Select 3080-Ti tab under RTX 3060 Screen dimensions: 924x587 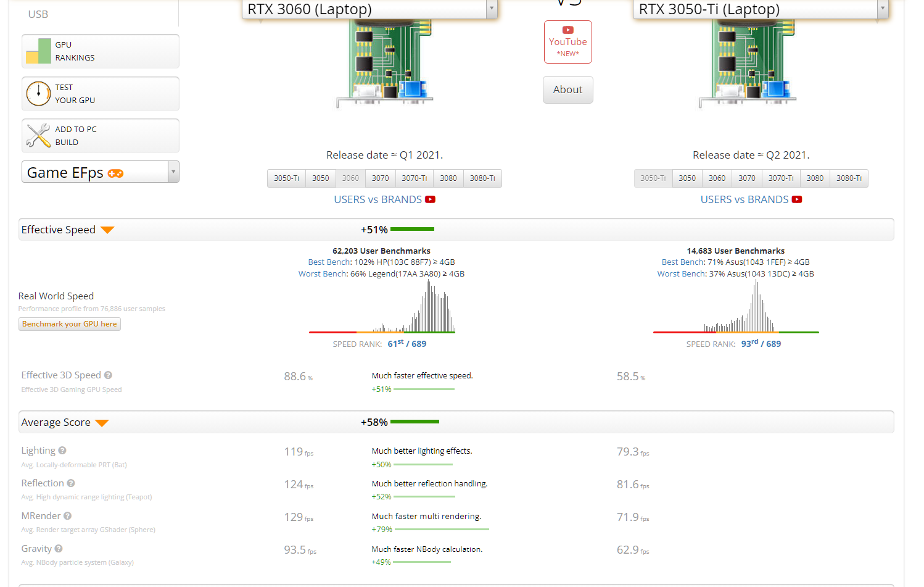click(x=482, y=178)
